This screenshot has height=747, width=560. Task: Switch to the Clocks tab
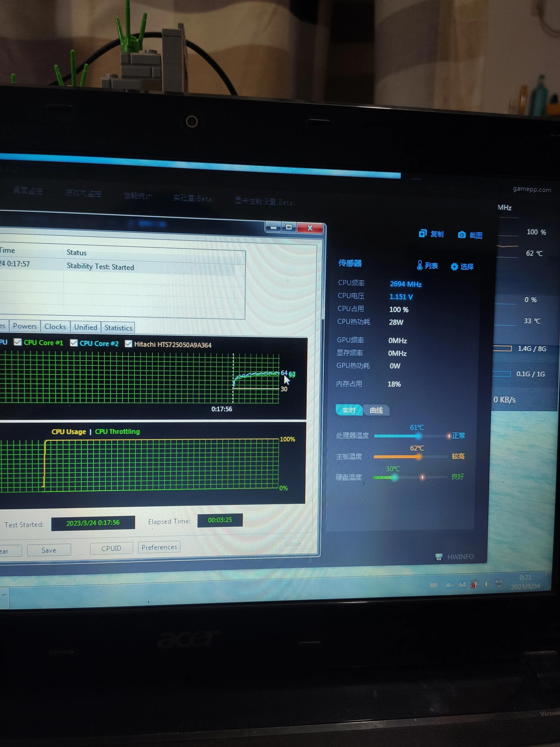pos(55,327)
